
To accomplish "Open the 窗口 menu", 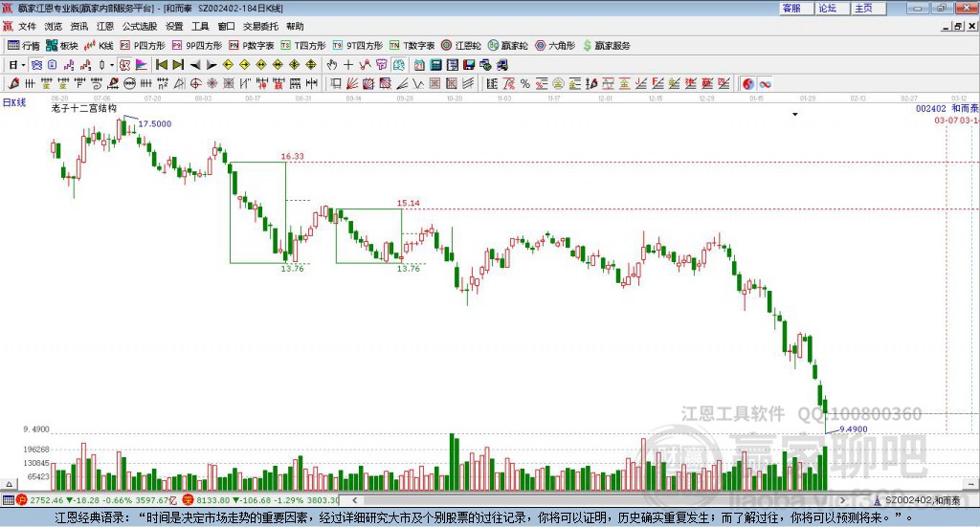I will tap(226, 26).
